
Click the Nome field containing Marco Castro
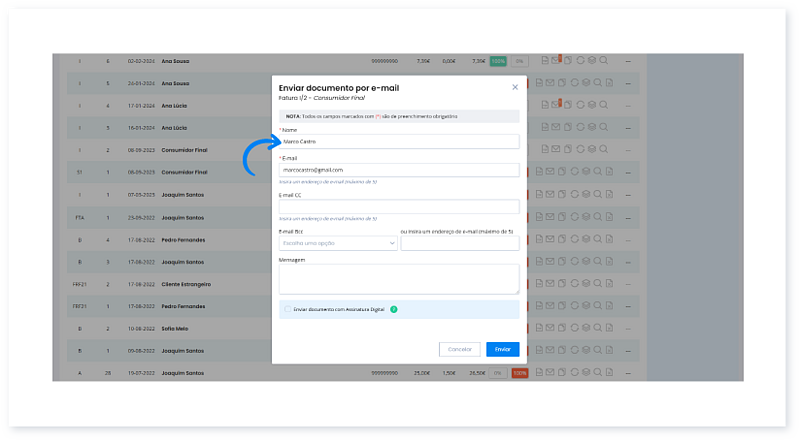tap(399, 141)
